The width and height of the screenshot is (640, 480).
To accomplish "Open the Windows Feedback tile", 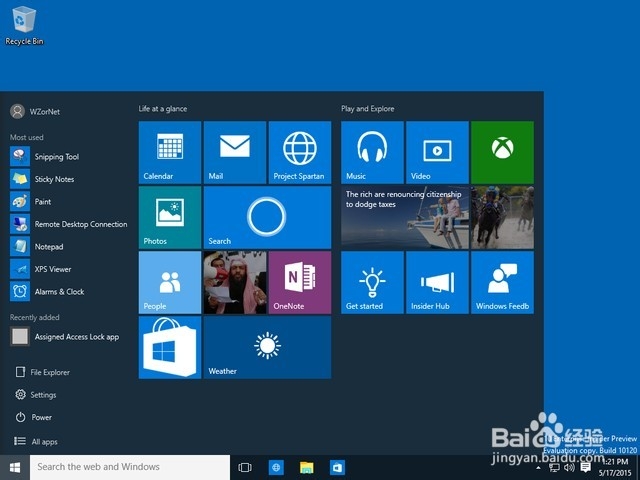I will pos(502,282).
